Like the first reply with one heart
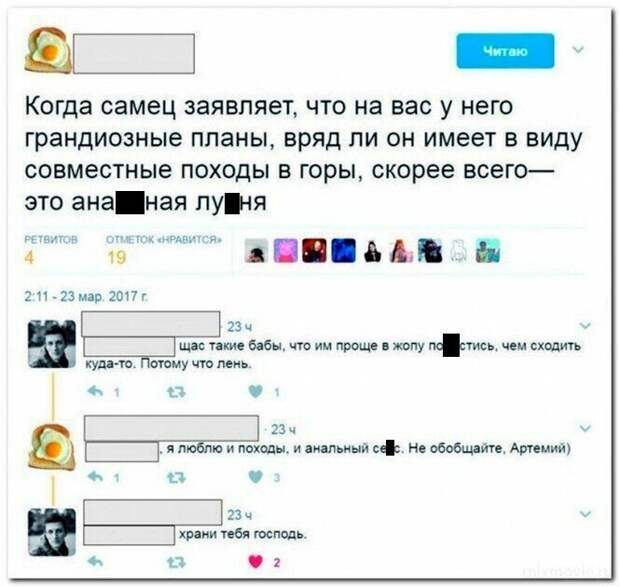 coord(256,391)
